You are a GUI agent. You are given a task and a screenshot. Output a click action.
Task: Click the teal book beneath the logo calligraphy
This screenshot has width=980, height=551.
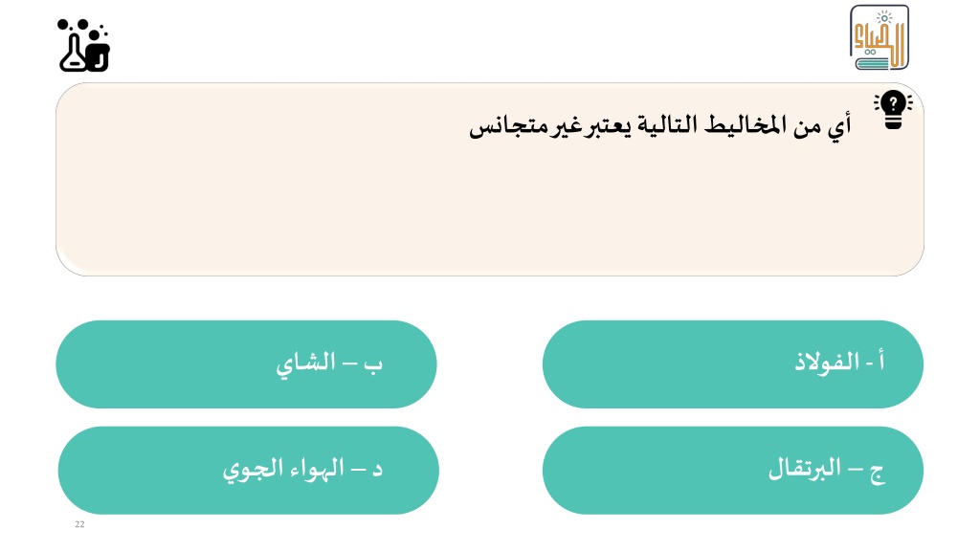point(873,63)
